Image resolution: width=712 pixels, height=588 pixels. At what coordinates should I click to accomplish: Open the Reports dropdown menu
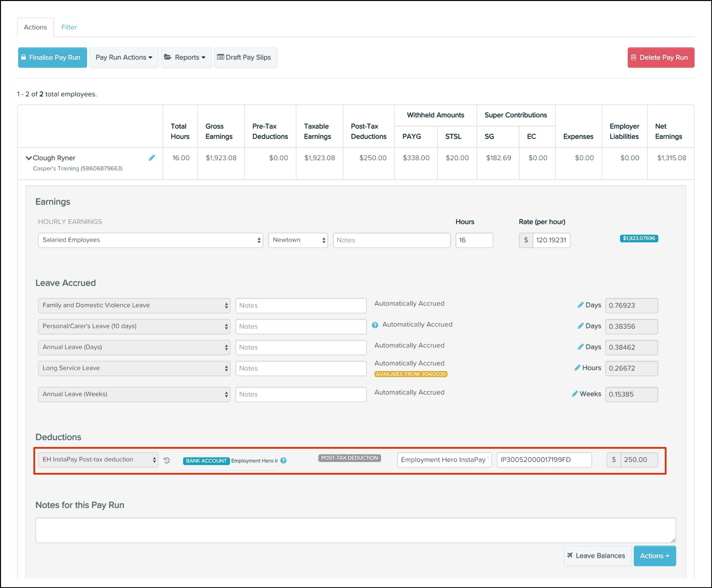(186, 58)
